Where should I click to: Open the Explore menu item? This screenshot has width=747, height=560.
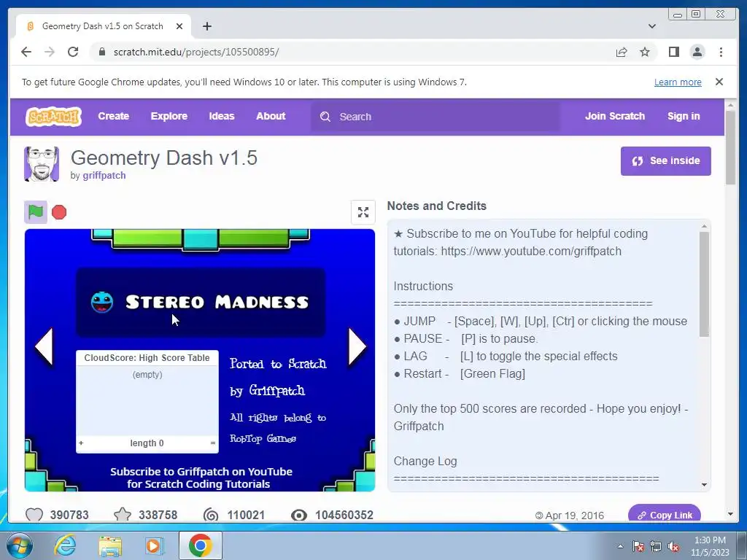[169, 116]
